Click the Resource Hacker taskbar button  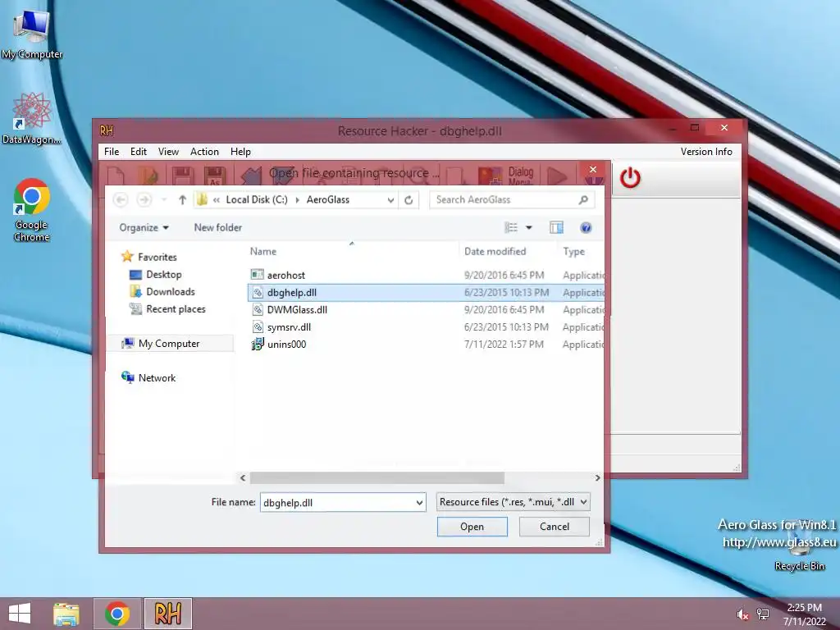coord(167,614)
